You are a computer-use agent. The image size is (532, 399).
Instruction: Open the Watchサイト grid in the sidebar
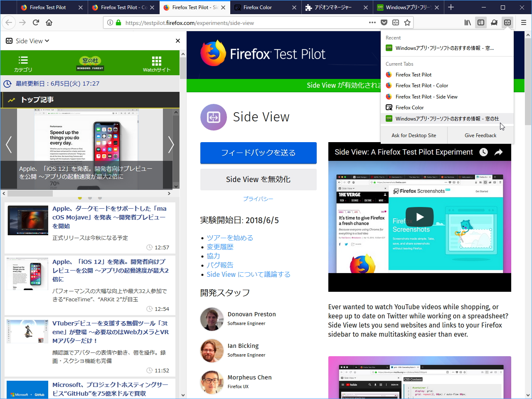157,62
